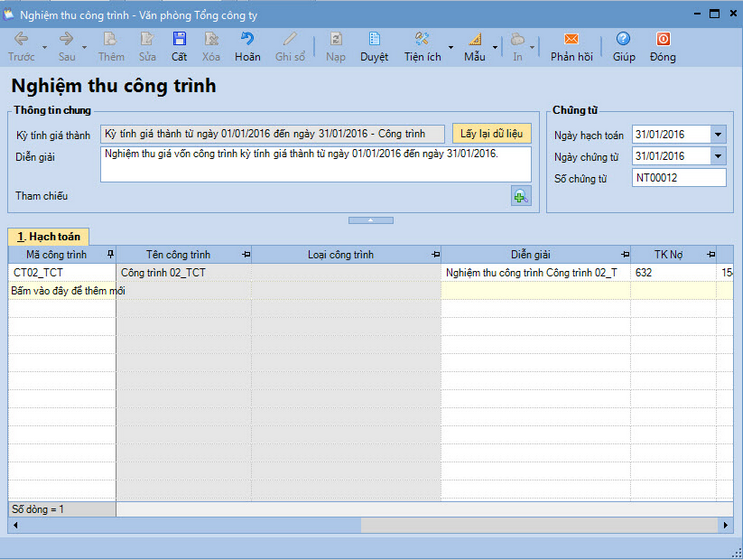Click in the Diễn giải description text box
Screen dimensions: 743x560
pos(316,164)
